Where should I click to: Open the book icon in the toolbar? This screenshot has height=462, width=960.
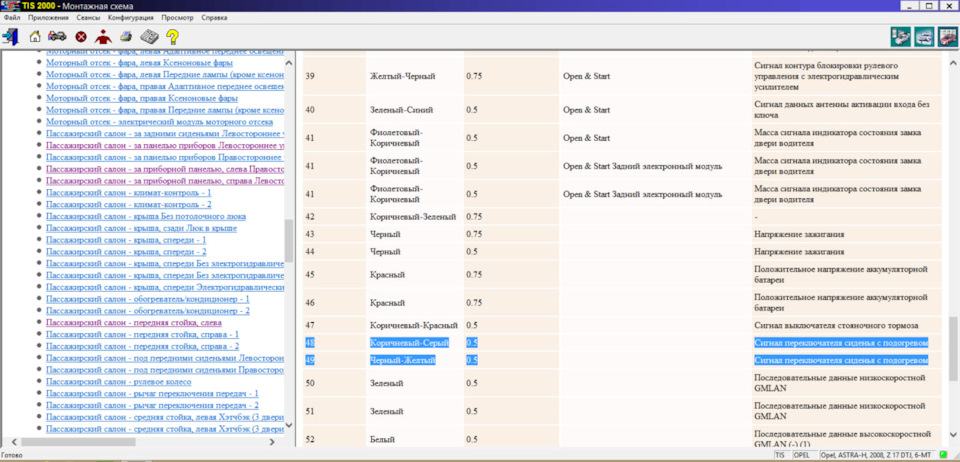(x=149, y=37)
